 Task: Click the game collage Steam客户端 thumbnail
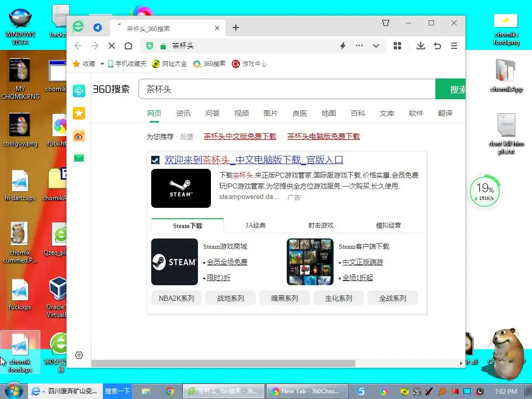[x=310, y=262]
